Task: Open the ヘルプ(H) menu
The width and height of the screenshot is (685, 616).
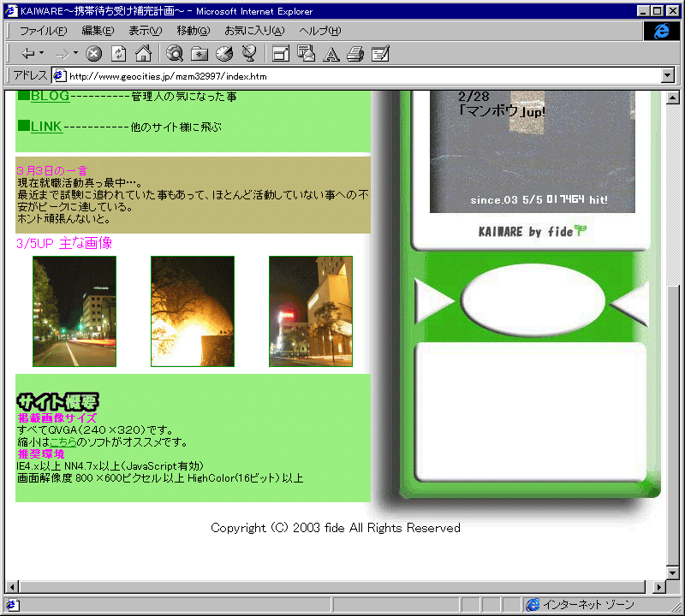Action: tap(319, 31)
